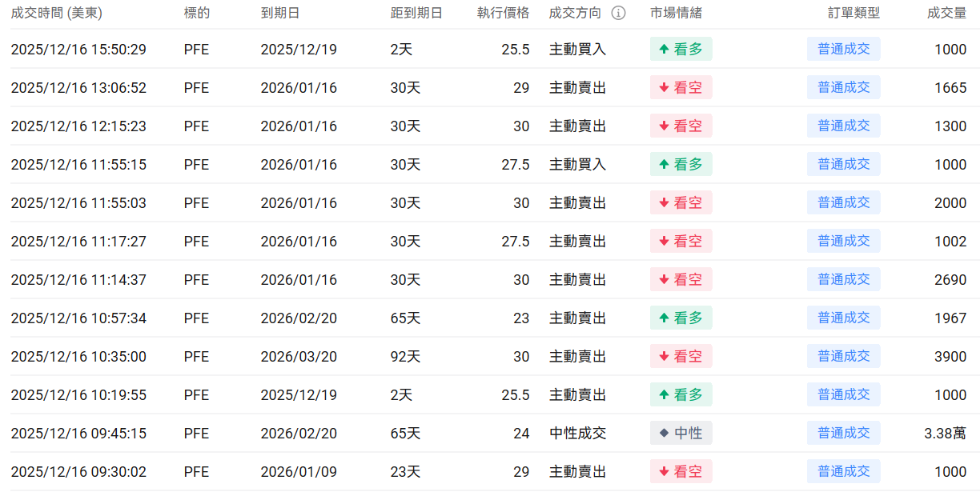
Task: Select the 距到期日 column header
Action: pyautogui.click(x=416, y=13)
